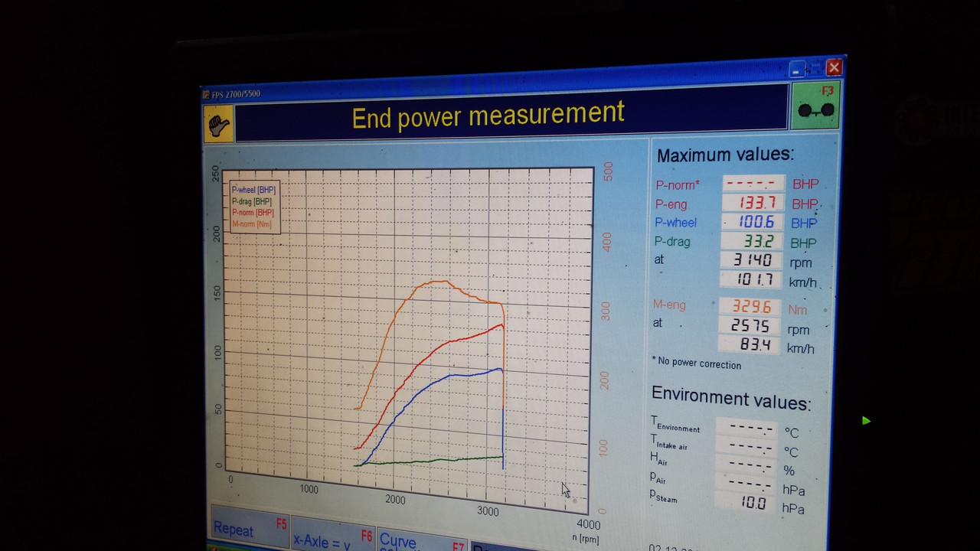Click the 101.7 km/h value field
This screenshot has width=980, height=551.
pyautogui.click(x=751, y=279)
